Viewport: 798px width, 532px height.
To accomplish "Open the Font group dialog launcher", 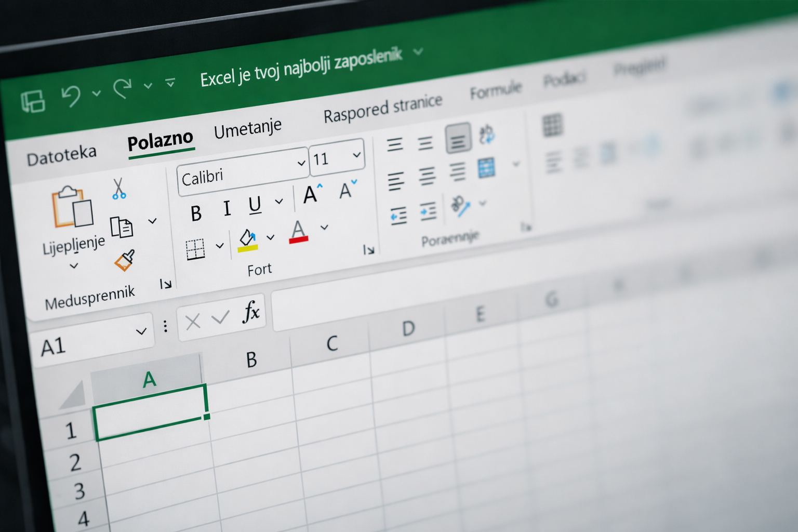I will coord(368,250).
